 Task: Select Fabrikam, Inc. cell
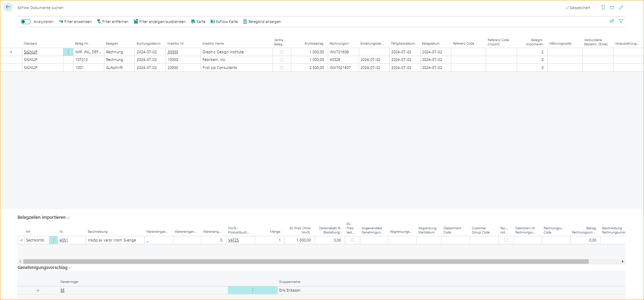coord(237,60)
